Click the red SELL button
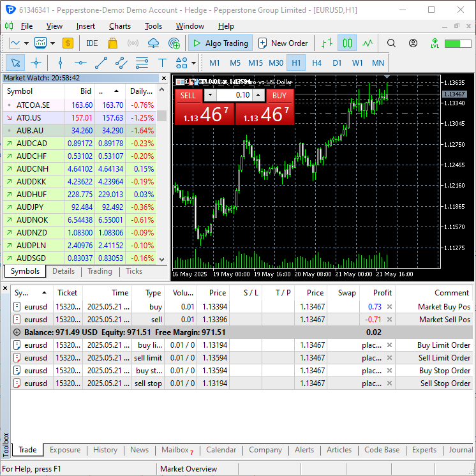This screenshot has height=476, width=476. click(x=188, y=96)
